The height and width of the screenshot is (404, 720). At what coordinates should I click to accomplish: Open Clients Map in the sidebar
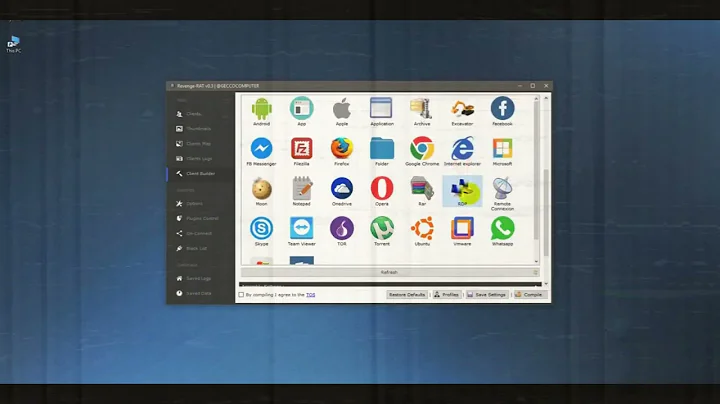[197, 144]
